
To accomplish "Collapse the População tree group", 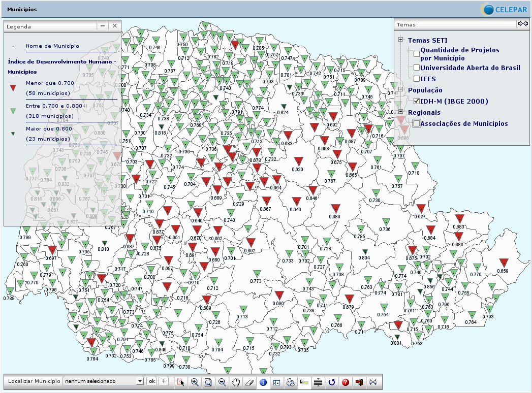I will point(401,90).
